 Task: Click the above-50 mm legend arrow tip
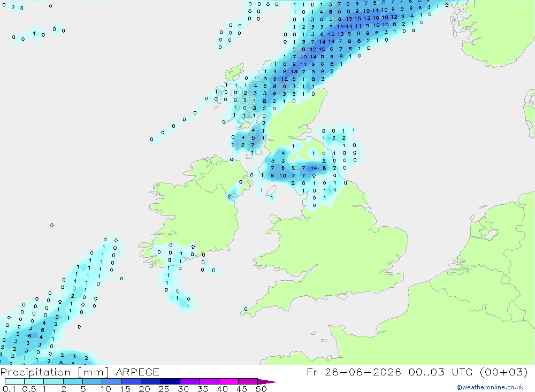(268, 382)
